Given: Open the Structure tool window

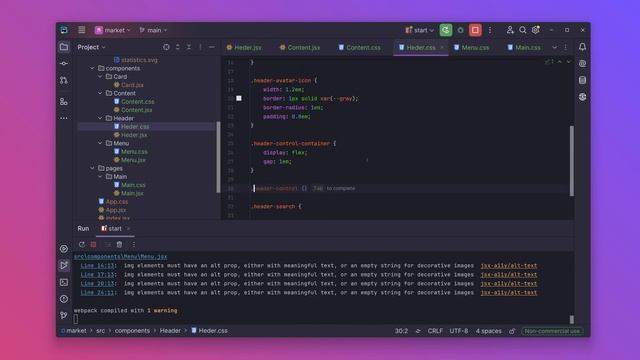Looking at the screenshot, I should [x=64, y=102].
